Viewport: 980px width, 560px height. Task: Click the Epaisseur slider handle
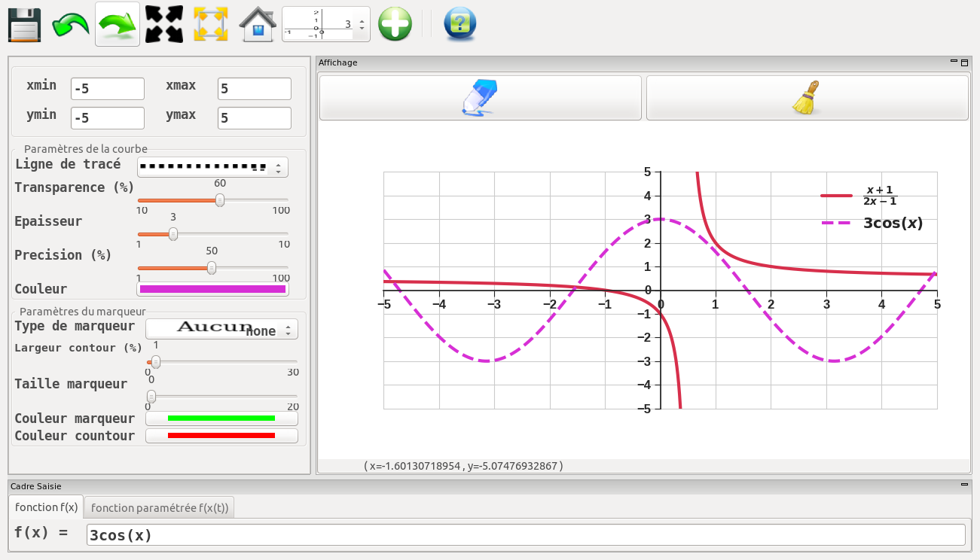(172, 234)
